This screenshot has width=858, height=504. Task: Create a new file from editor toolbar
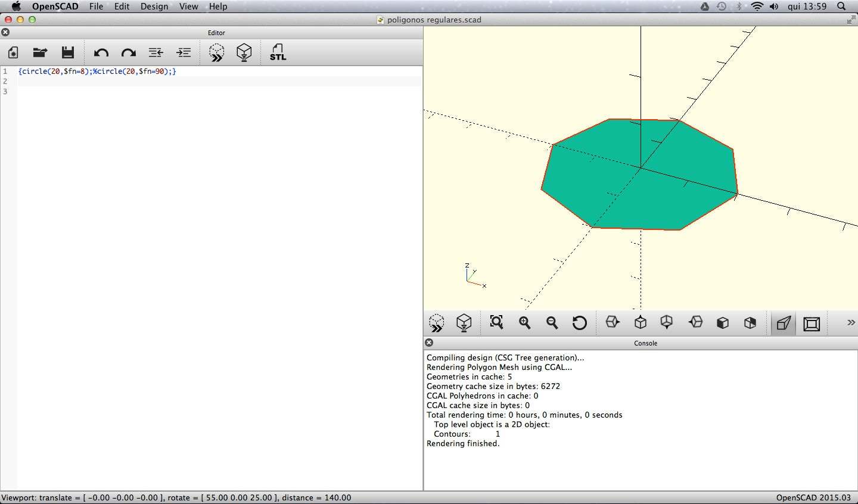(x=13, y=52)
